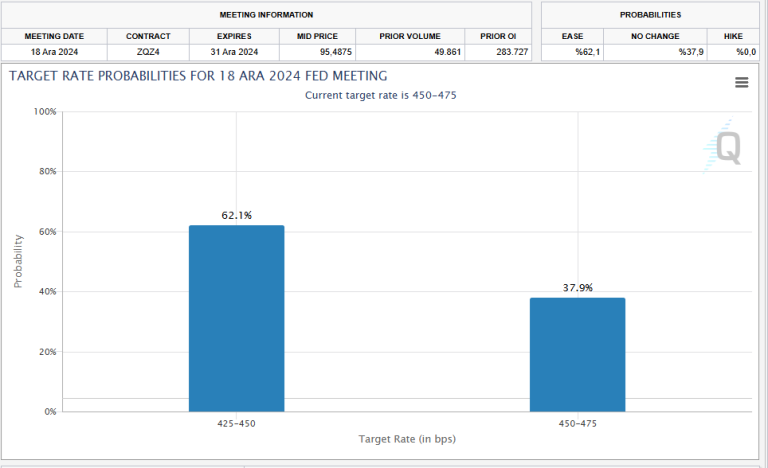Viewport: 768px width, 468px height.
Task: Select the ZQZ4 contract cell
Action: [148, 52]
